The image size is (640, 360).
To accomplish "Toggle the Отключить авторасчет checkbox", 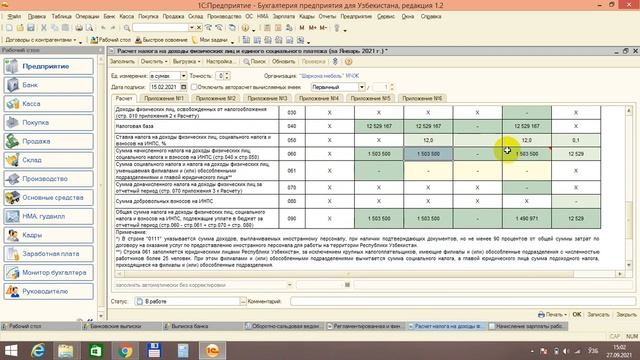I will (x=194, y=87).
